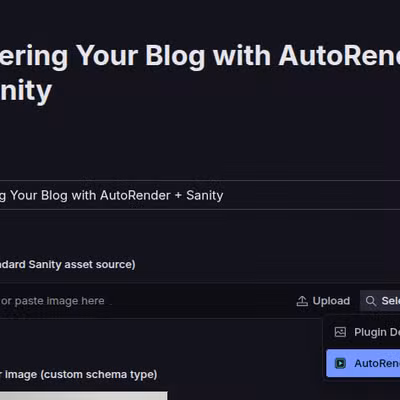This screenshot has width=400, height=400.
Task: Click the word 'AutoRender' in the title input
Action: [135, 195]
